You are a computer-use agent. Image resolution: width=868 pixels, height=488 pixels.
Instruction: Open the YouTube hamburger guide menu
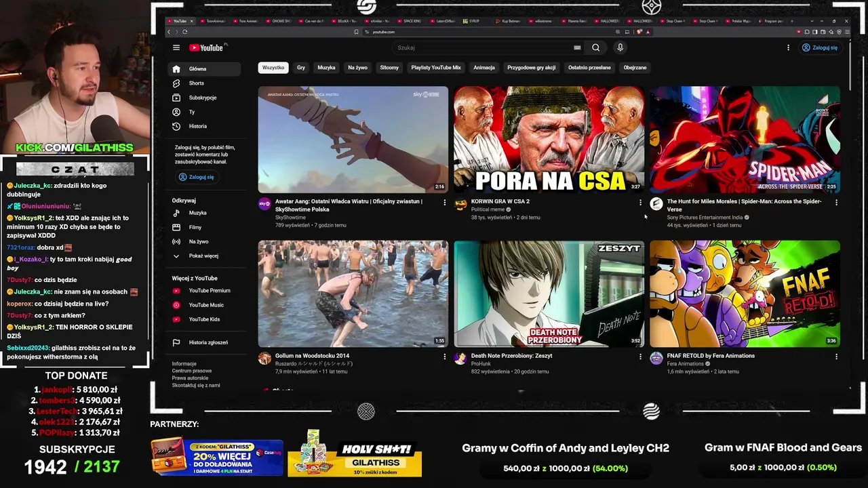pyautogui.click(x=176, y=47)
